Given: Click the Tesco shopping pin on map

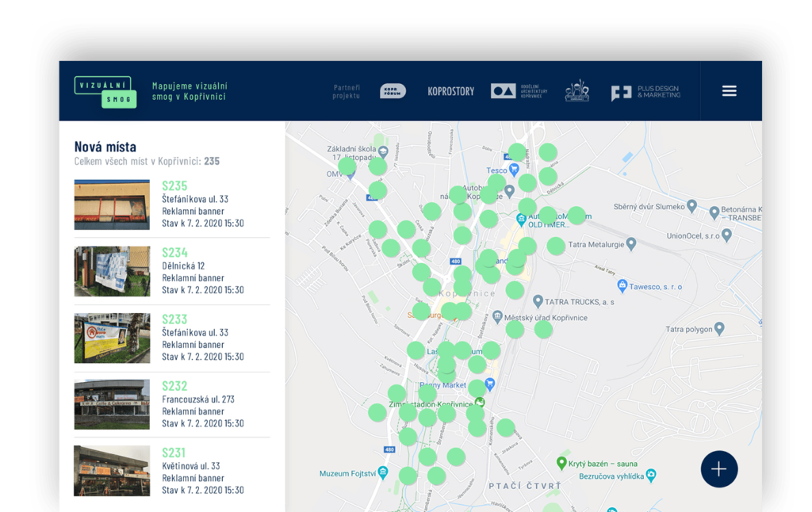Looking at the screenshot, I should 514,169.
